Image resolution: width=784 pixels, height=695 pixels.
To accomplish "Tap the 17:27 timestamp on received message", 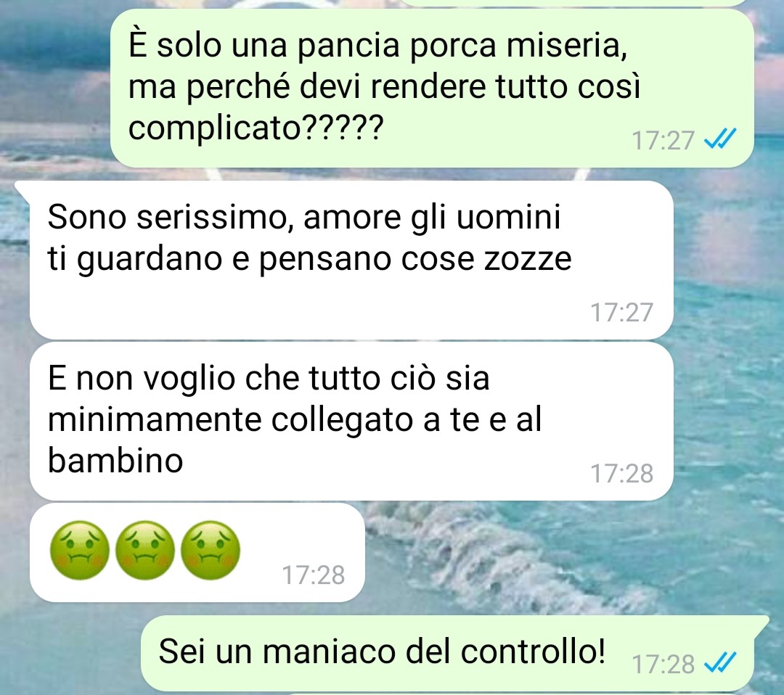I will [x=622, y=312].
